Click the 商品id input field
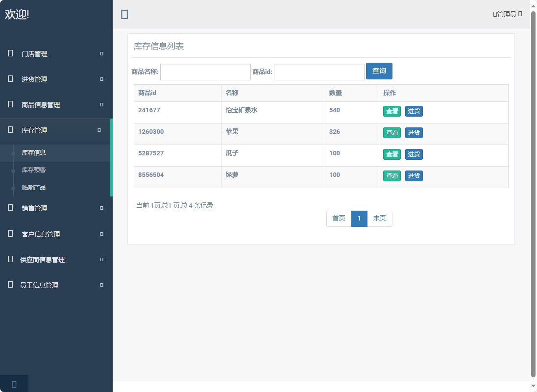The height and width of the screenshot is (392, 537). pos(318,72)
